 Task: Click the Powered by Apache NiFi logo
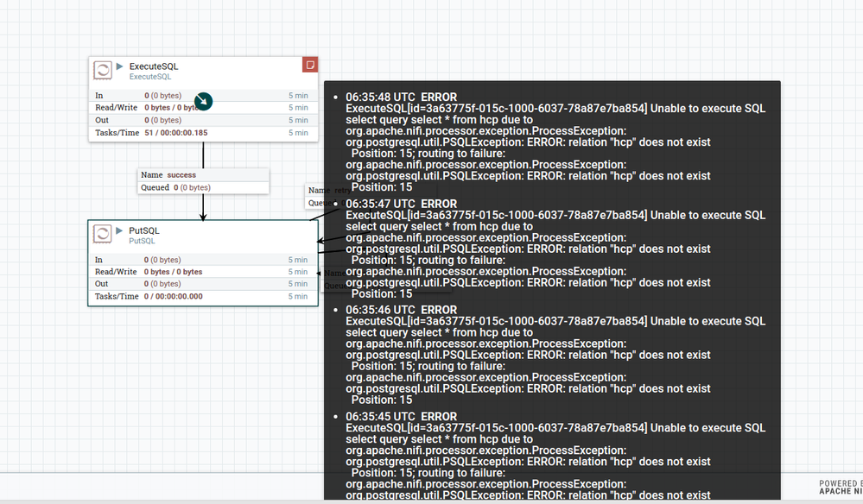[x=841, y=487]
